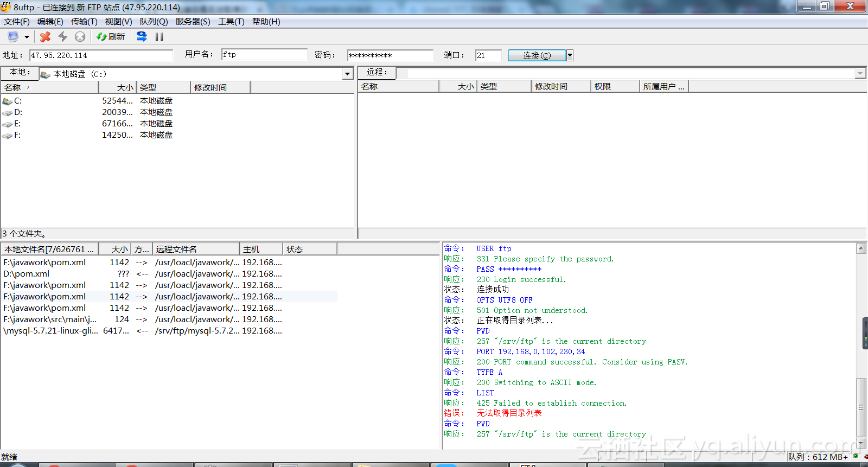Open the 传输(T) menu

point(84,22)
